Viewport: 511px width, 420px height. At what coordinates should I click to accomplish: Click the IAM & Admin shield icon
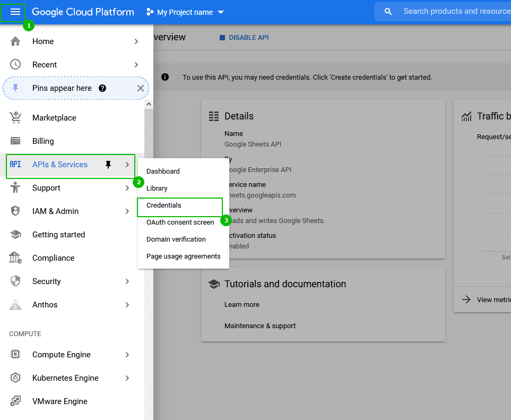click(15, 211)
